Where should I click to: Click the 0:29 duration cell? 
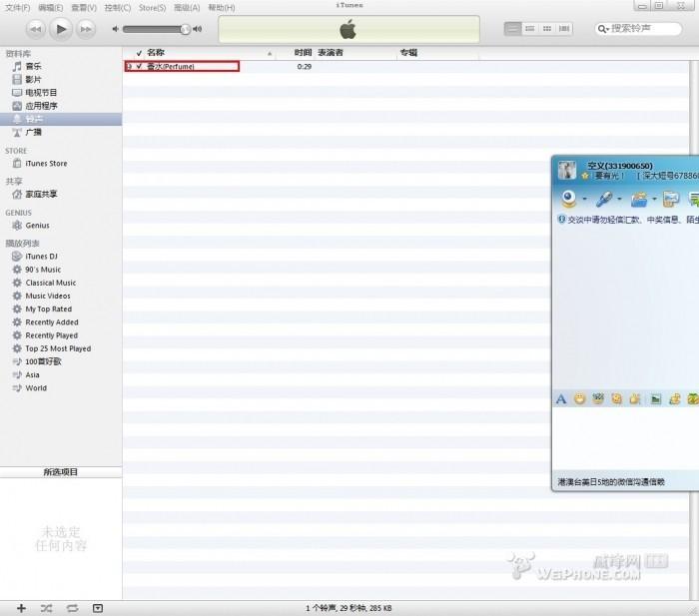coord(304,67)
